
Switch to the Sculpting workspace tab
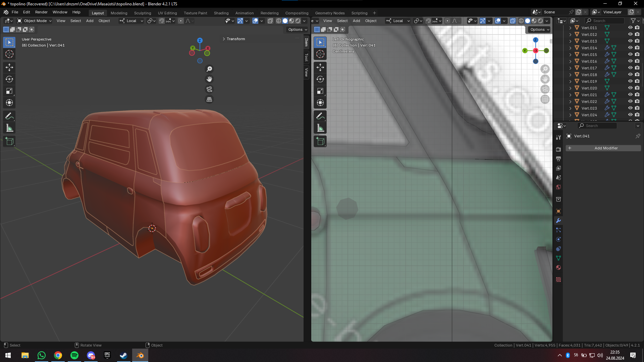143,13
